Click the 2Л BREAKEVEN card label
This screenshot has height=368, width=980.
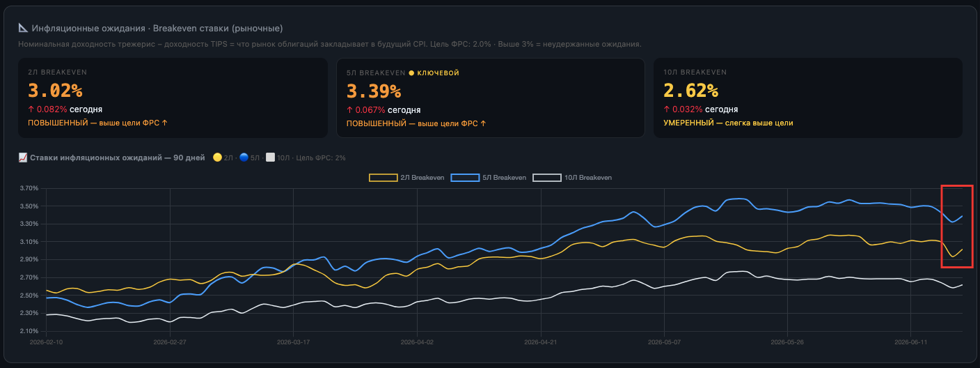pos(57,72)
